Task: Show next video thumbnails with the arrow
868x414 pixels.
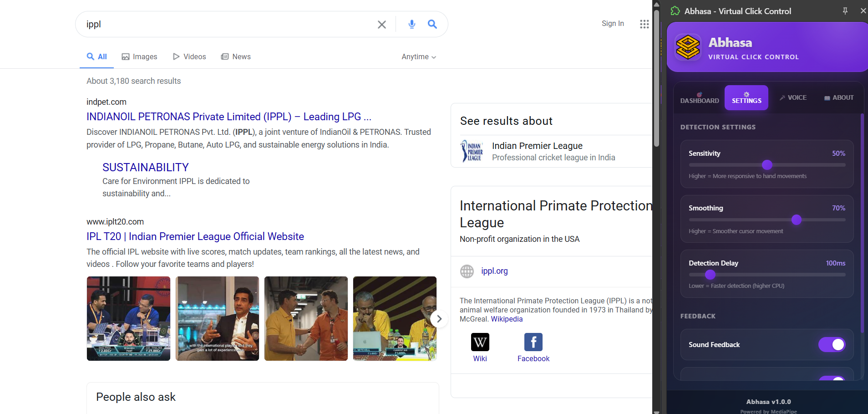Action: click(439, 319)
